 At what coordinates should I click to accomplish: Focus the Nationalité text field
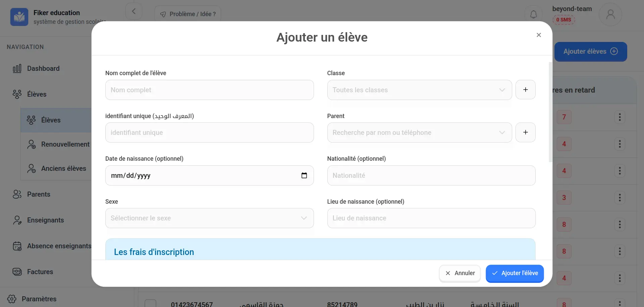(x=431, y=175)
